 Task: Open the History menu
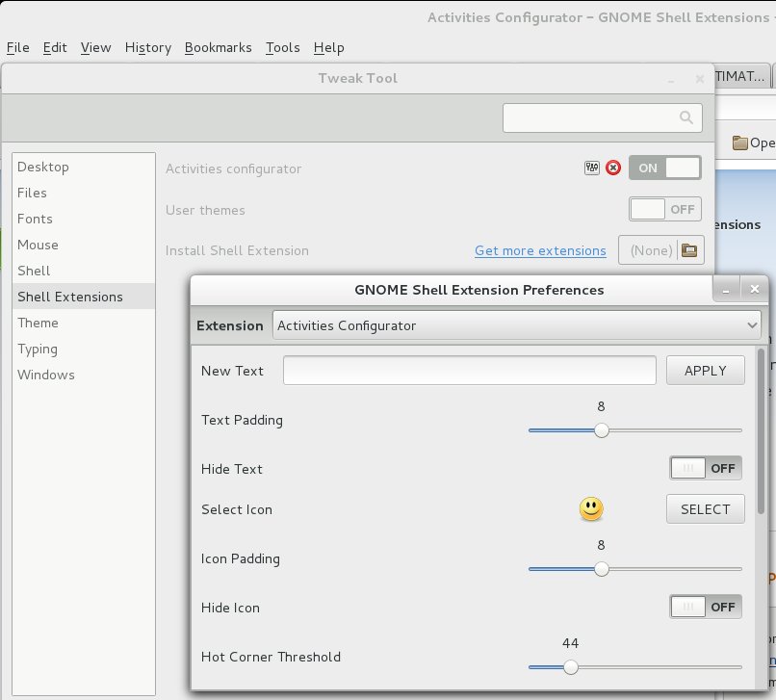[x=147, y=47]
